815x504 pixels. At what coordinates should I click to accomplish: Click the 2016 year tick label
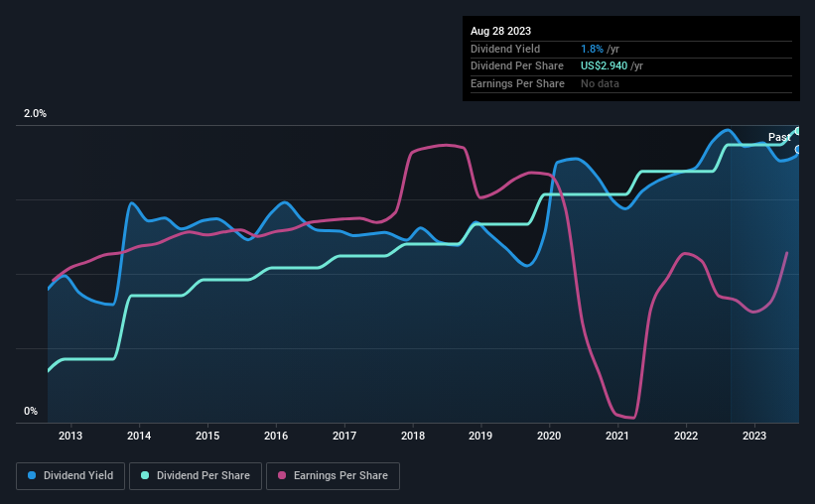click(276, 436)
